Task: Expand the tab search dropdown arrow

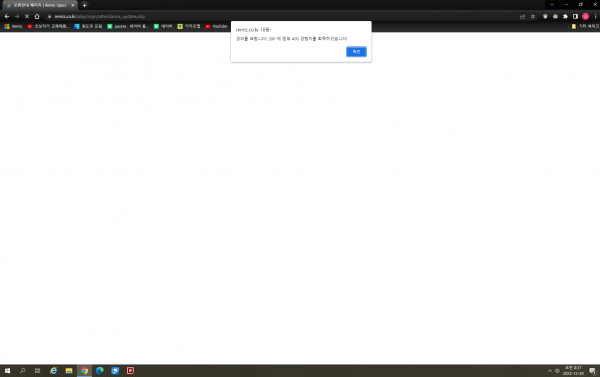Action: 552,5
